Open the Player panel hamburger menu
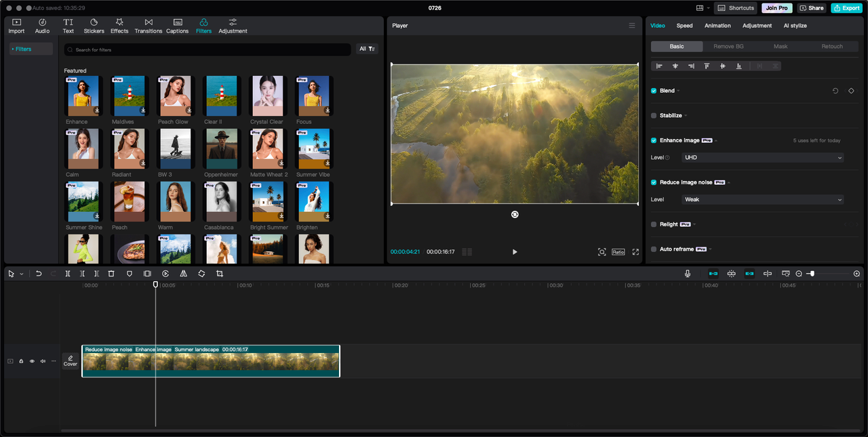The width and height of the screenshot is (868, 437). 632,26
